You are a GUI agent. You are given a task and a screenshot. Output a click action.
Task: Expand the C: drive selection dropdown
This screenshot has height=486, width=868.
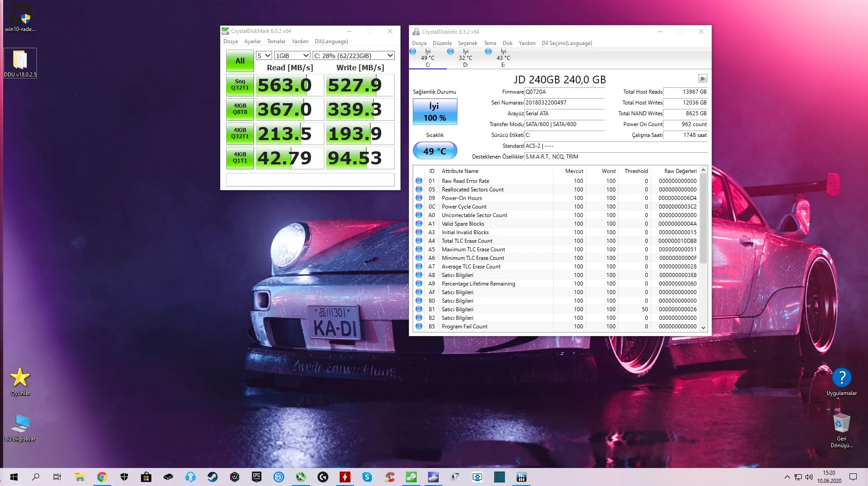coord(353,56)
